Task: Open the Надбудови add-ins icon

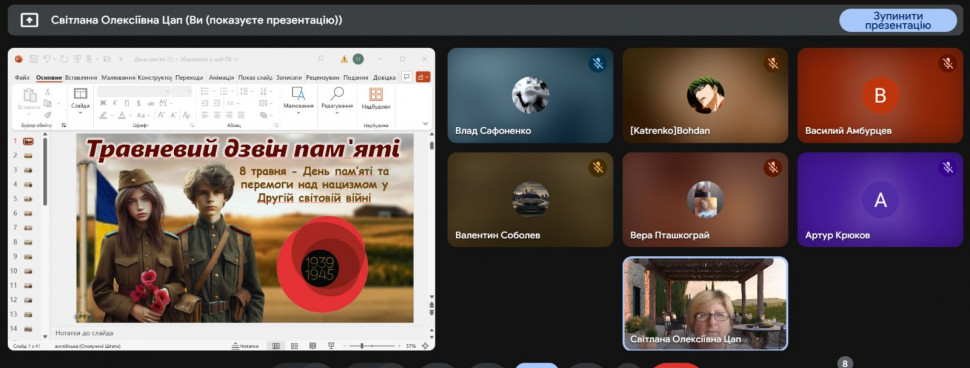Action: pyautogui.click(x=376, y=94)
